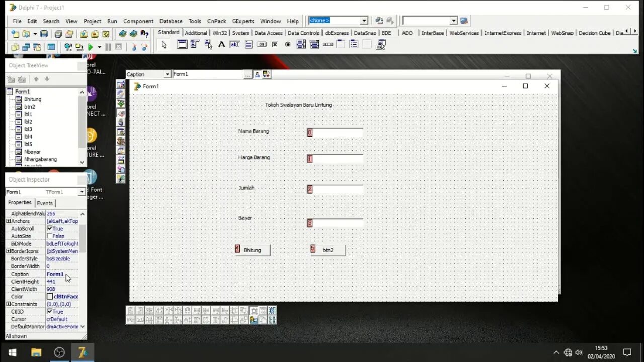This screenshot has height=362, width=644.
Task: Click the Form1 caption text field
Action: click(x=208, y=74)
